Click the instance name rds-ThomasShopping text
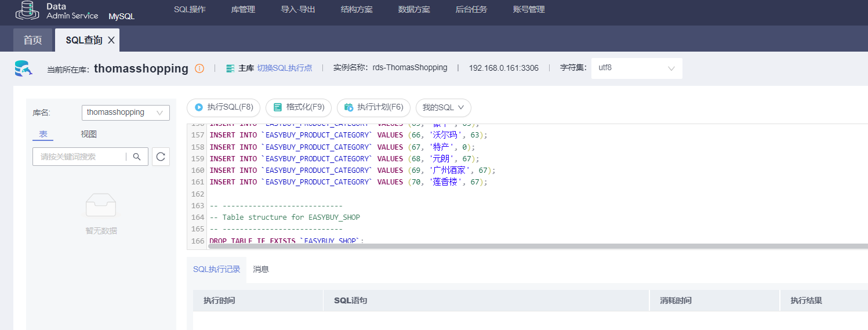Viewport: 868px width, 330px height. (410, 68)
